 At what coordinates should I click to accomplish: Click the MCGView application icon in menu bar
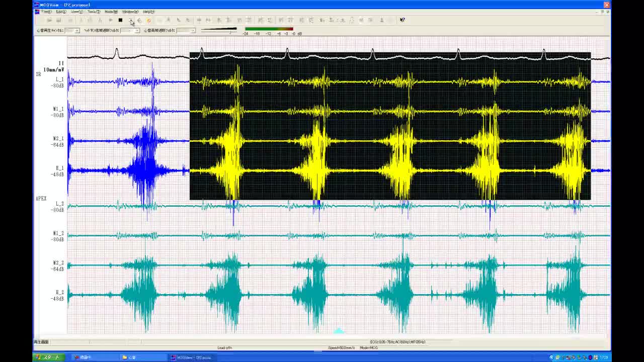(37, 12)
